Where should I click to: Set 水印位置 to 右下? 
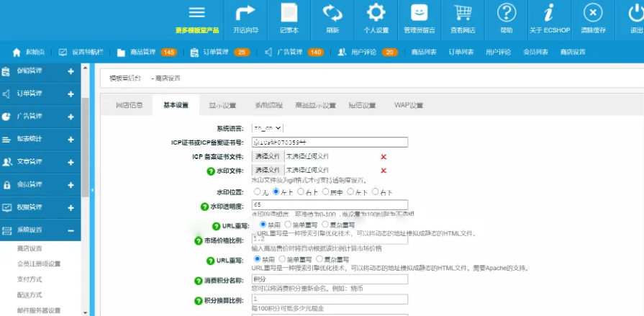(x=375, y=191)
